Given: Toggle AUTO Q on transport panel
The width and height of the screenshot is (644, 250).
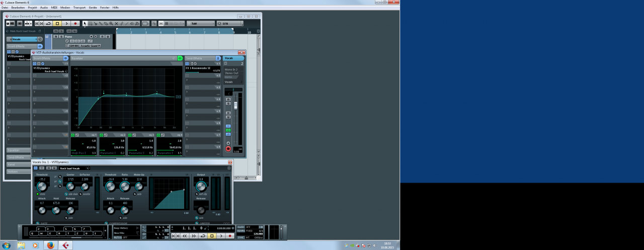Looking at the screenshot, I should click(118, 237).
